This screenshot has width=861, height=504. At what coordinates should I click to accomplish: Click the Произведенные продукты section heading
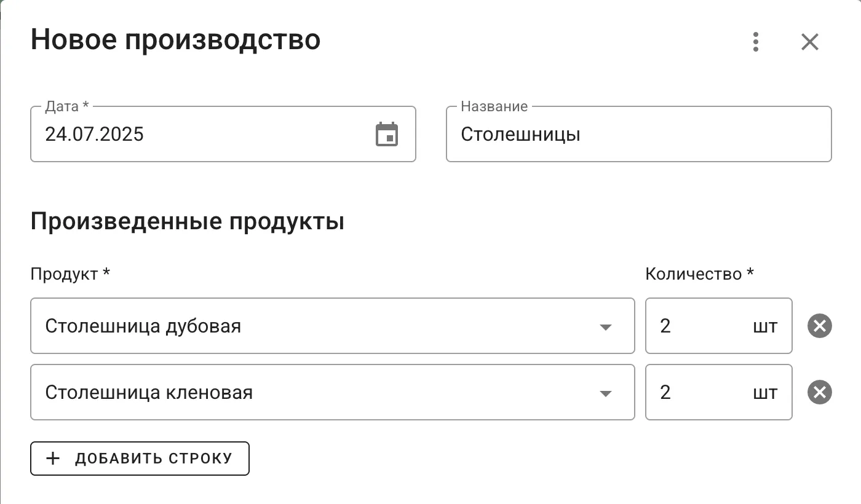[x=188, y=221]
